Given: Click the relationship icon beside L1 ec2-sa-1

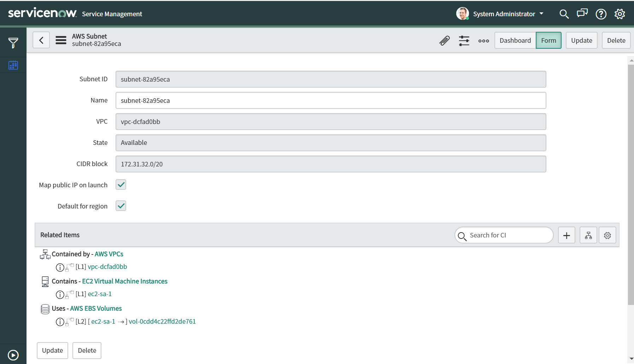Looking at the screenshot, I should [x=70, y=294].
